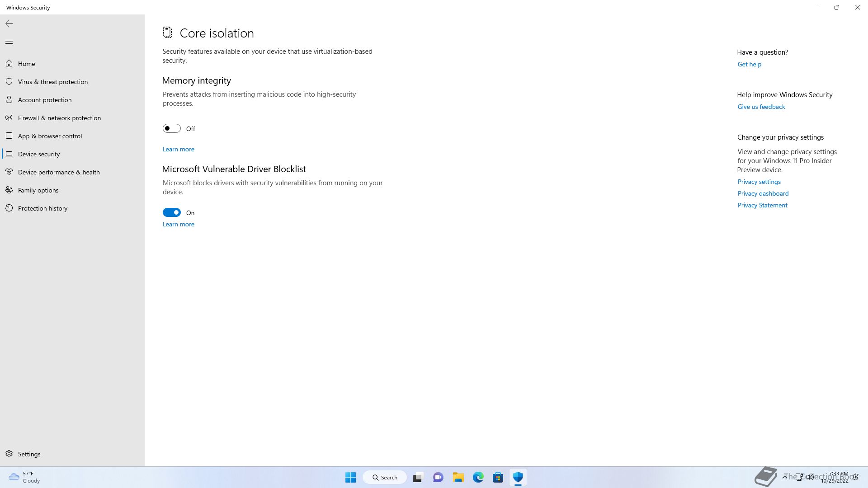Open Family options page
This screenshot has height=488, width=868.
tap(72, 190)
